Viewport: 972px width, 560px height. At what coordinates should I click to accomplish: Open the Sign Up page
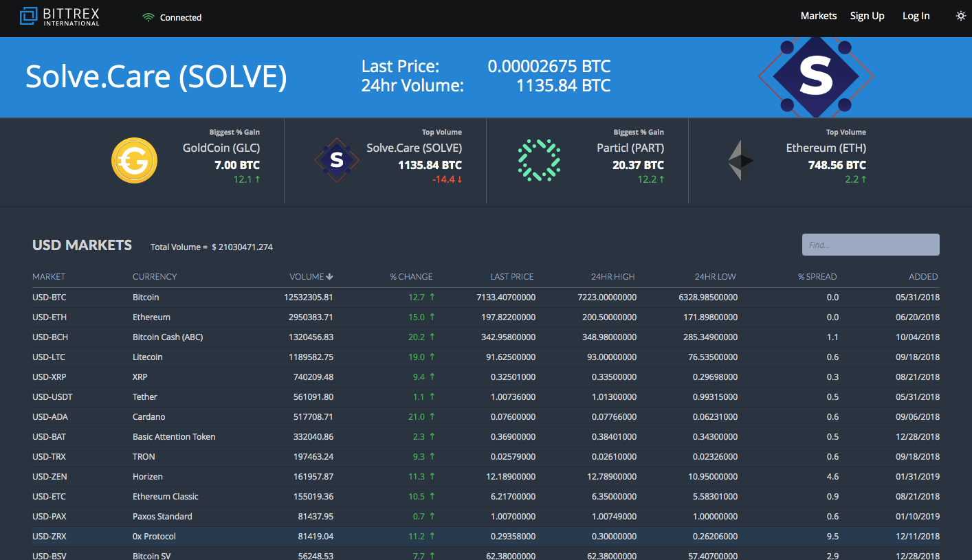click(868, 16)
